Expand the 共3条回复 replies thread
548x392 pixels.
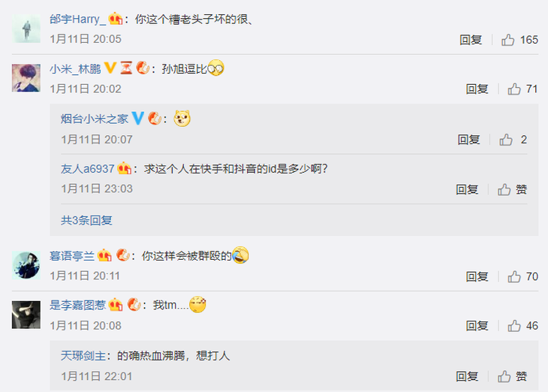86,220
